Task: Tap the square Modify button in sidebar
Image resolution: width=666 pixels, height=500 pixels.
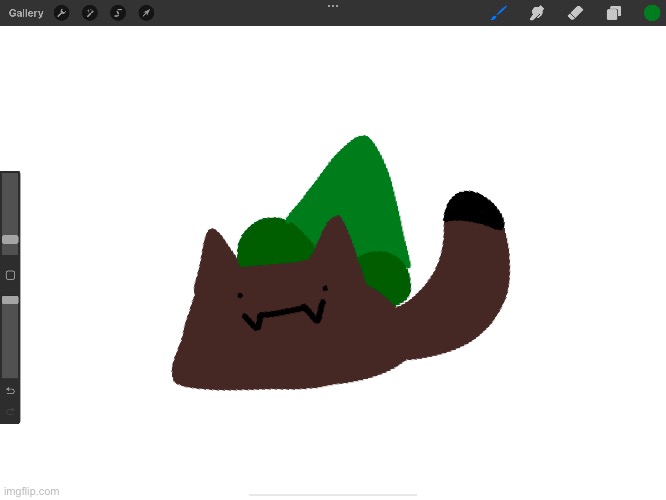Action: (10, 275)
